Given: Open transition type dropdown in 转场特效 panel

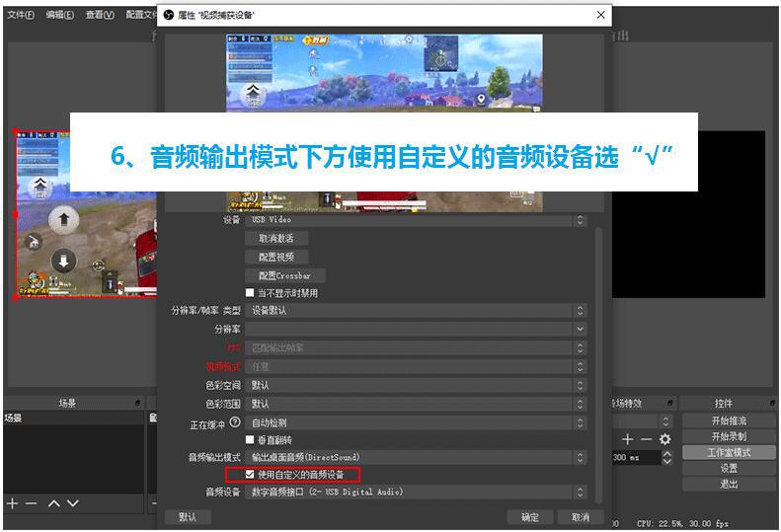Looking at the screenshot, I should tap(643, 421).
